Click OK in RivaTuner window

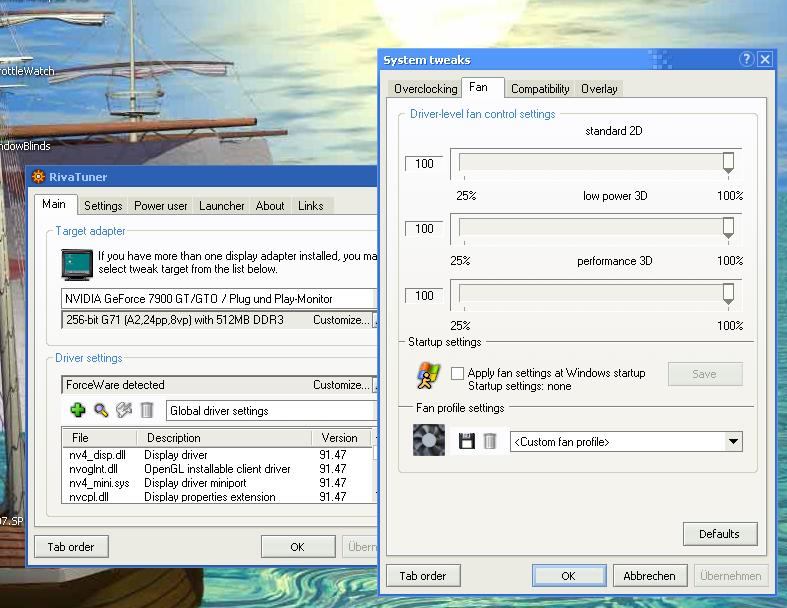point(298,547)
